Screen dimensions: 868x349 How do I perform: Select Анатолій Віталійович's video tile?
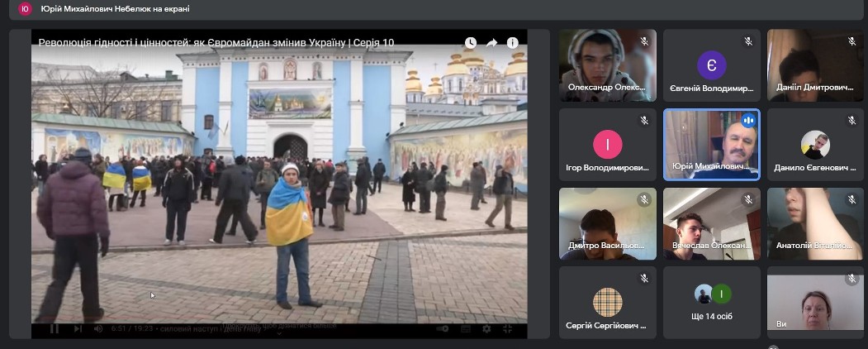pos(815,224)
